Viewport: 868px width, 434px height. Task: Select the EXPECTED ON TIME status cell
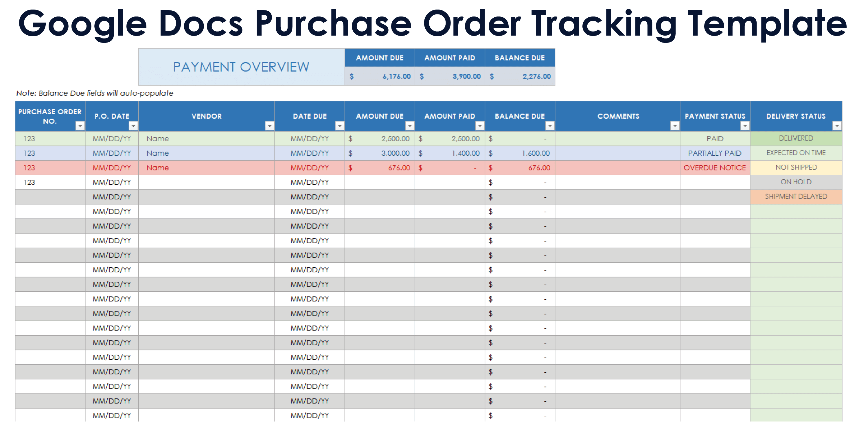pyautogui.click(x=796, y=153)
